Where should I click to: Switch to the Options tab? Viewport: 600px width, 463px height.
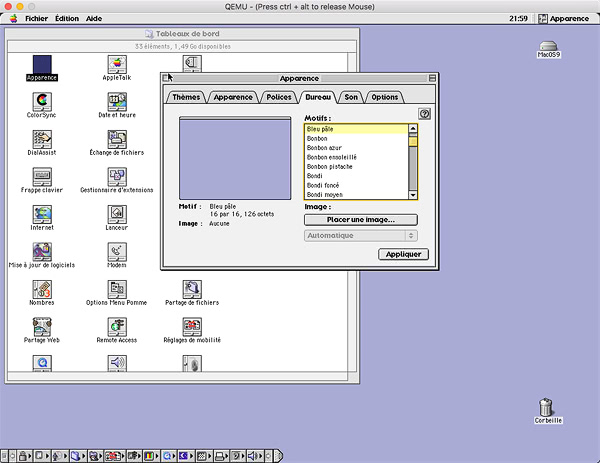tap(385, 97)
